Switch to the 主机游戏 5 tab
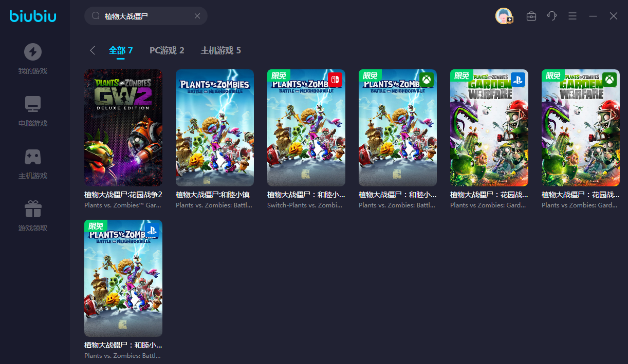This screenshot has width=628, height=364. pos(220,50)
